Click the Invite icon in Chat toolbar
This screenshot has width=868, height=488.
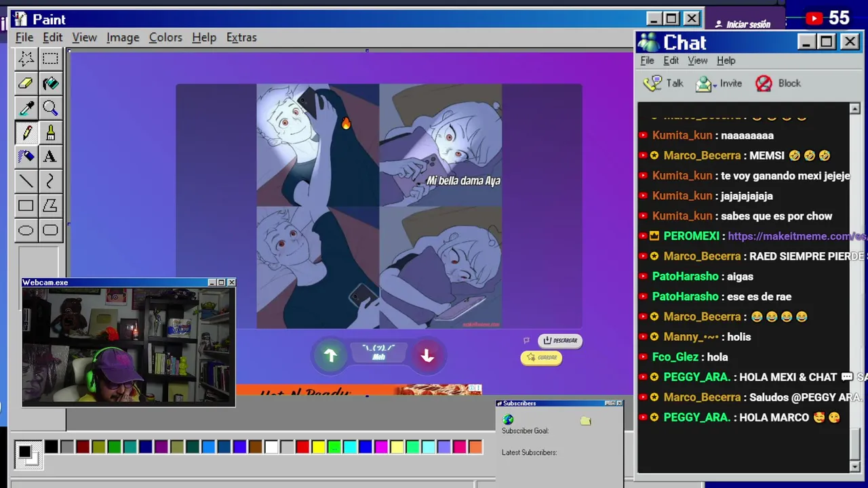point(704,84)
